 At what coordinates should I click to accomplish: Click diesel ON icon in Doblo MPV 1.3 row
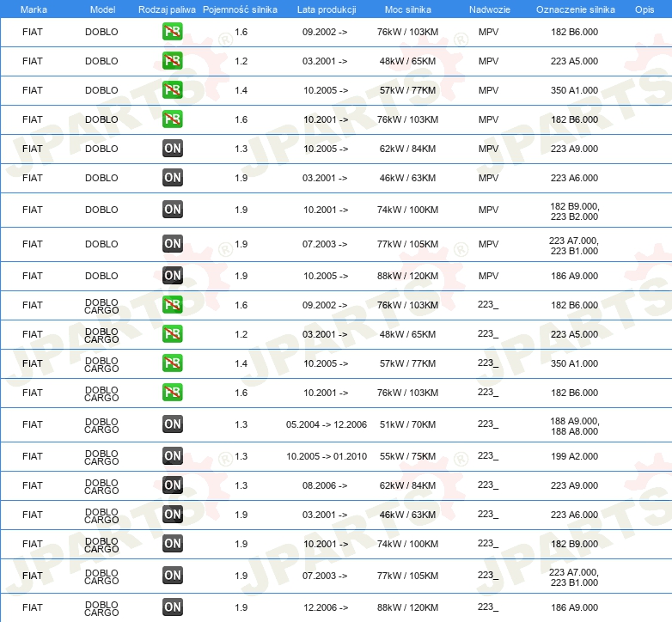coord(172,149)
